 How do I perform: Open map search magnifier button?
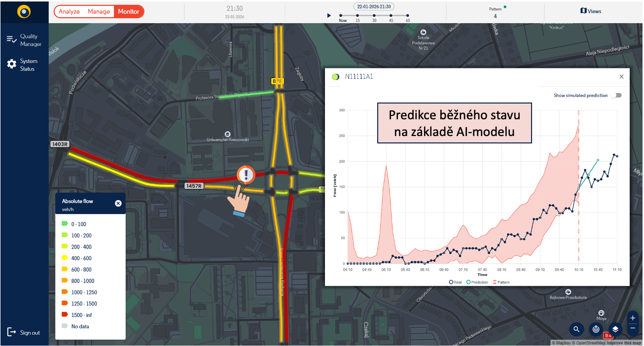(x=576, y=329)
